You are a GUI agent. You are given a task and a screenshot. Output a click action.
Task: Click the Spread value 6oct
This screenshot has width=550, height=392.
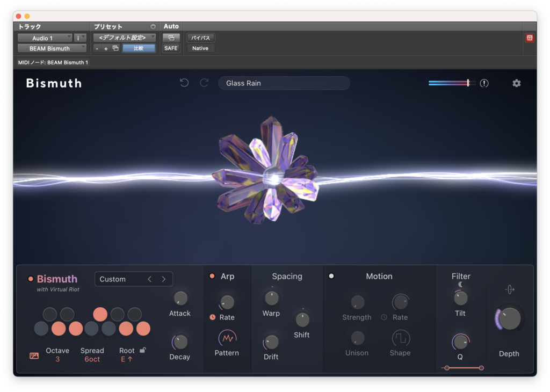[x=92, y=359]
